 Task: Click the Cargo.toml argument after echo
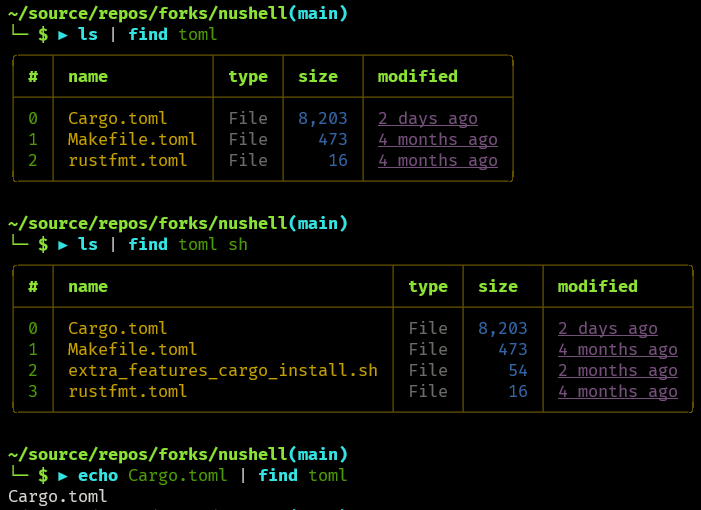[177, 475]
